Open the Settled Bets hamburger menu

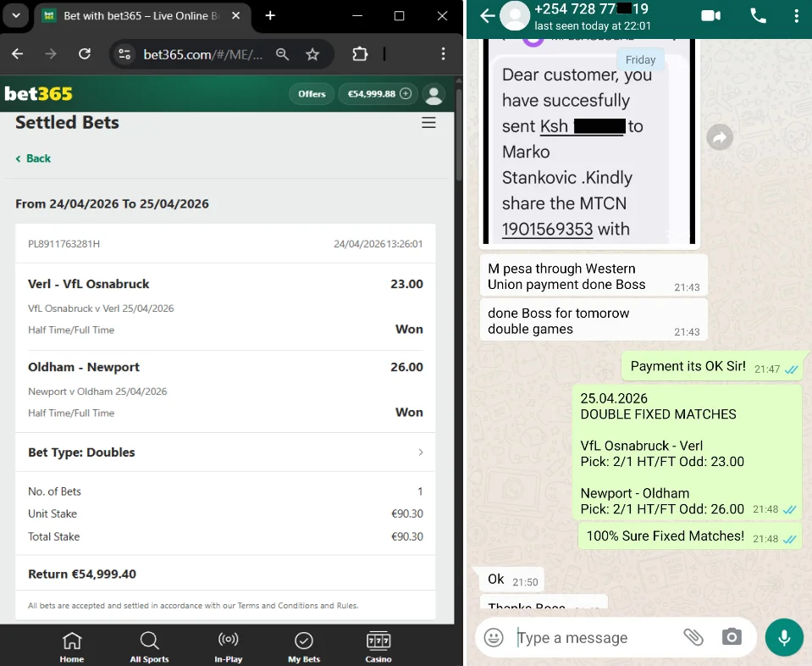coord(428,123)
